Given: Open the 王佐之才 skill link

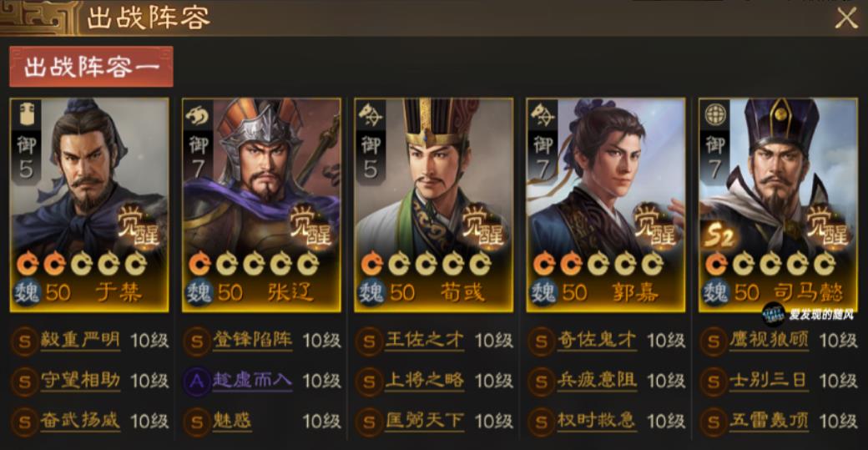Looking at the screenshot, I should [425, 340].
